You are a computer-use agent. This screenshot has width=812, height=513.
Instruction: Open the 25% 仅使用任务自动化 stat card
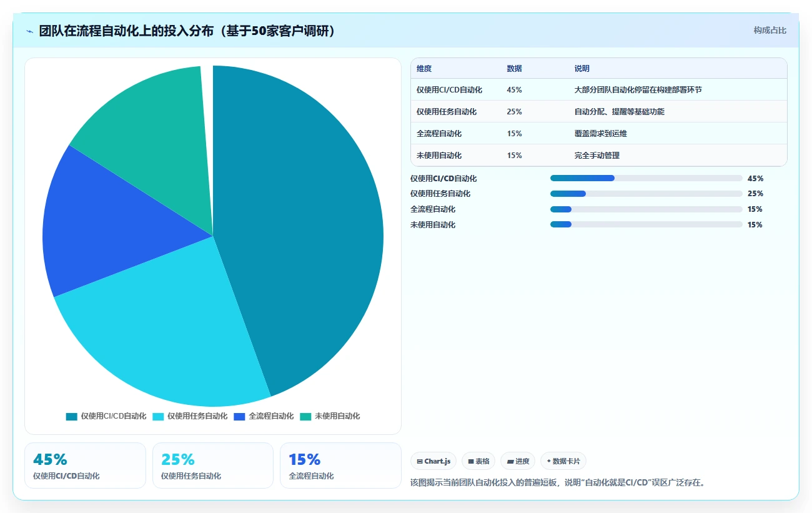[213, 466]
